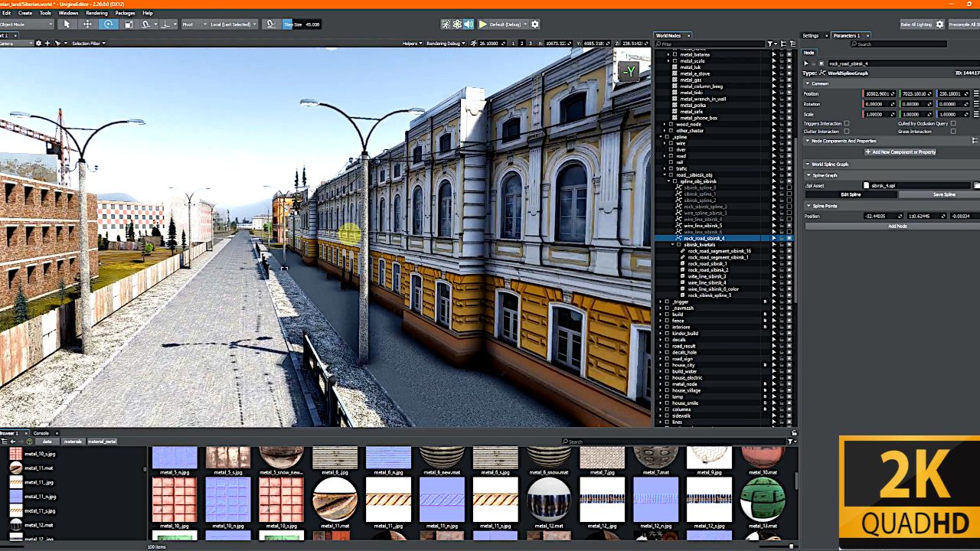Open the Rendering menu

(x=96, y=13)
